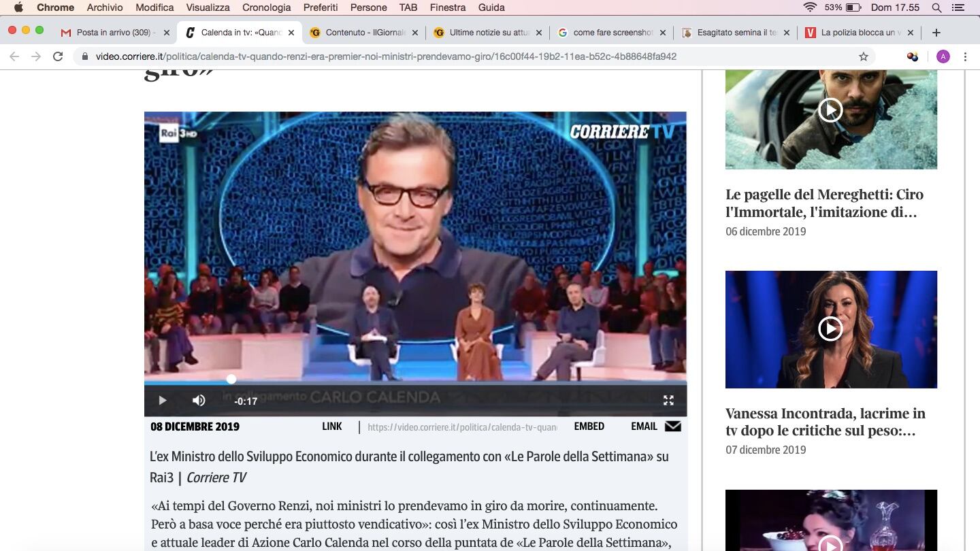Open the Guida menu
Screen dimensions: 980x551
491,7
